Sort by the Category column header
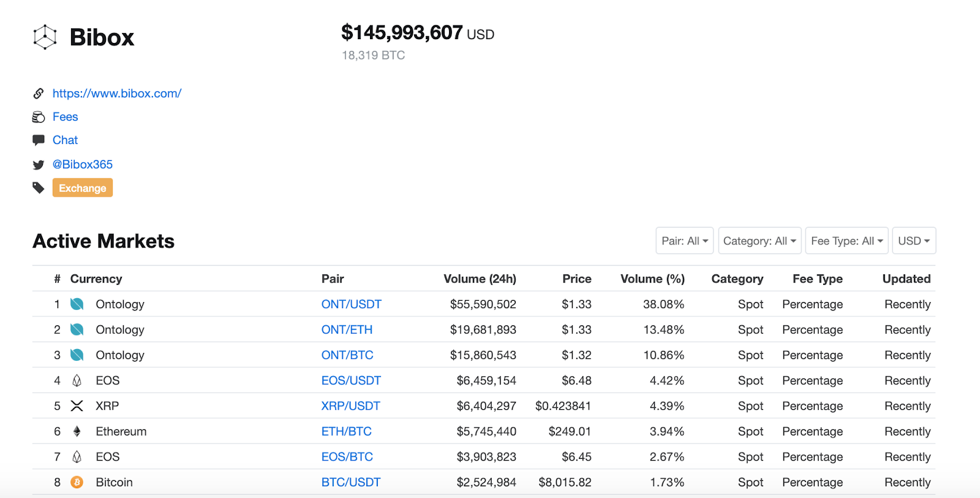The width and height of the screenshot is (980, 498). [737, 279]
